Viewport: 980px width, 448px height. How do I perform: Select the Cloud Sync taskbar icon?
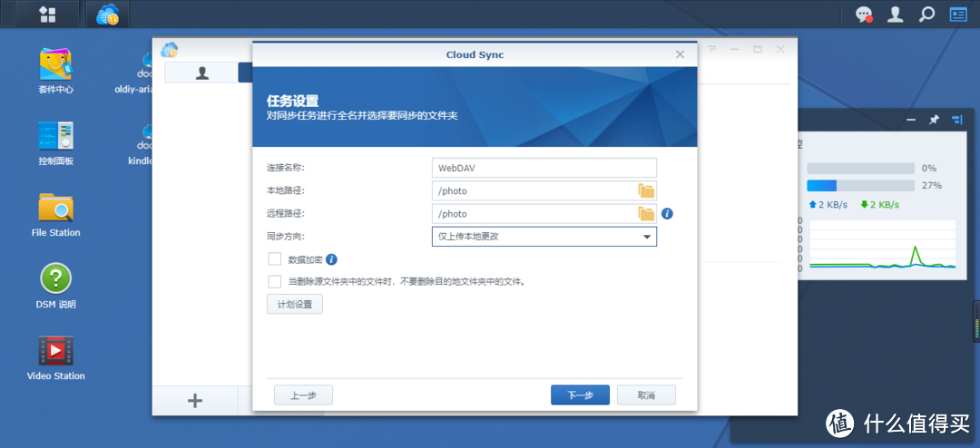pyautogui.click(x=107, y=15)
